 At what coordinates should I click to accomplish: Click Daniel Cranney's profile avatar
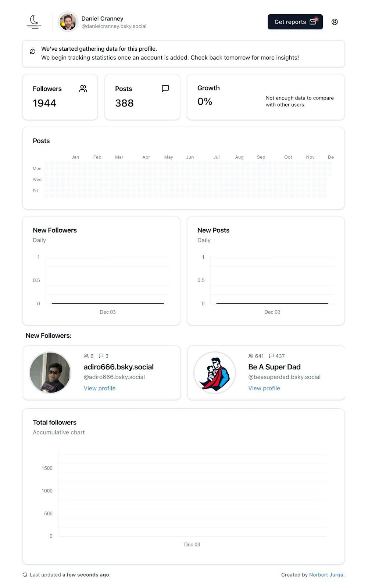[68, 22]
